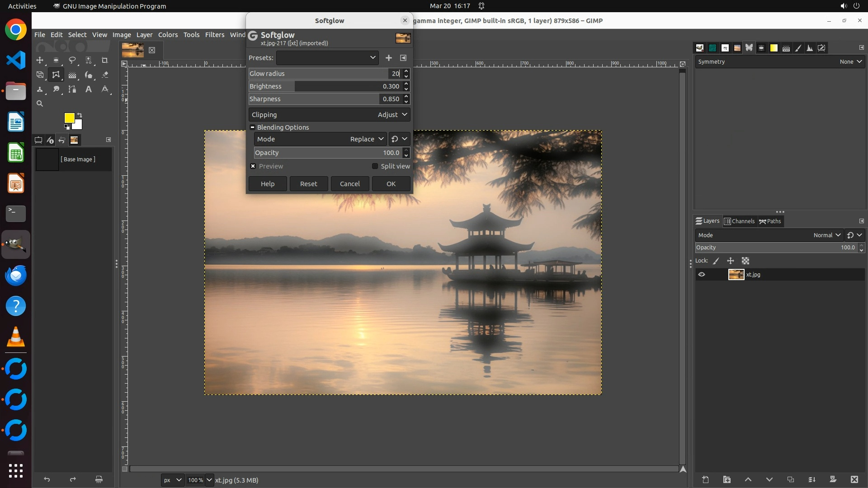The width and height of the screenshot is (868, 488).
Task: Click the Move tool icon
Action: (x=40, y=60)
